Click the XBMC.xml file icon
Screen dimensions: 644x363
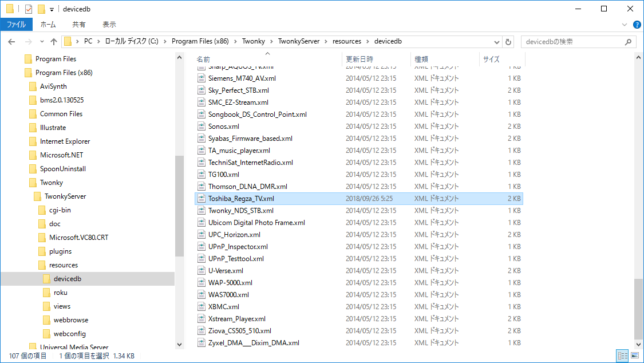(x=202, y=307)
